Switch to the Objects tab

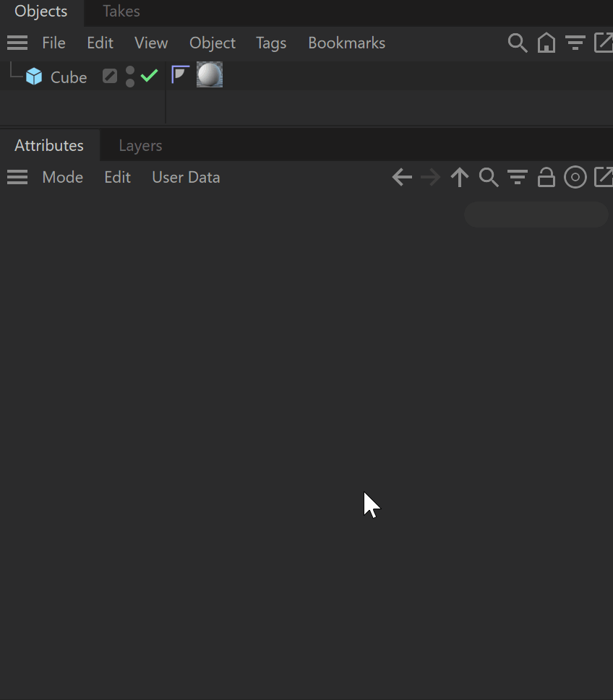(40, 11)
